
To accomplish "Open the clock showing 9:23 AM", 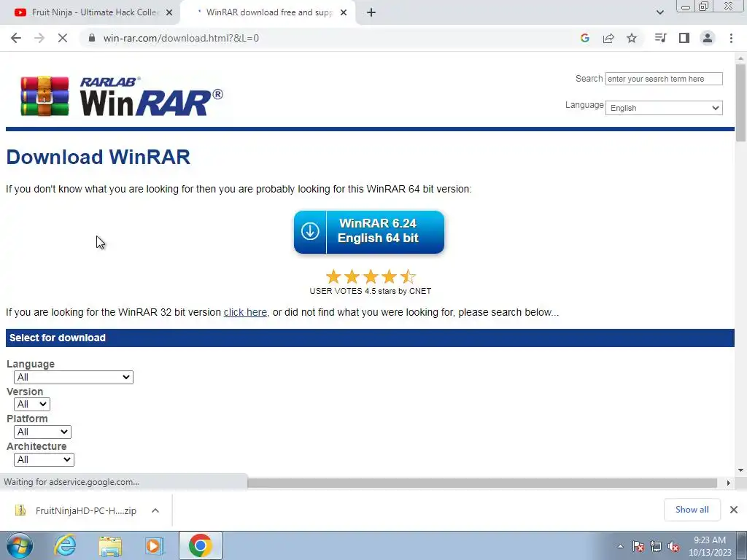I will coord(710,546).
